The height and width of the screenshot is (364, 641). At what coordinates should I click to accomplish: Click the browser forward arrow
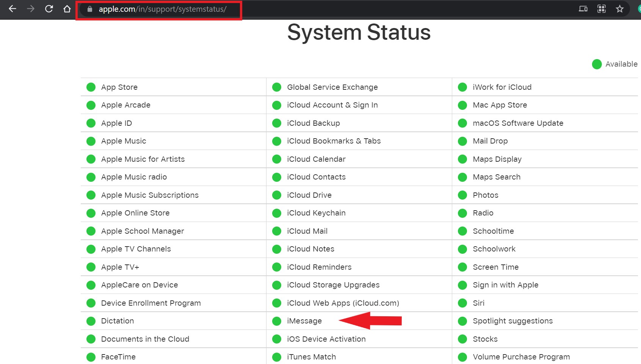pyautogui.click(x=31, y=9)
